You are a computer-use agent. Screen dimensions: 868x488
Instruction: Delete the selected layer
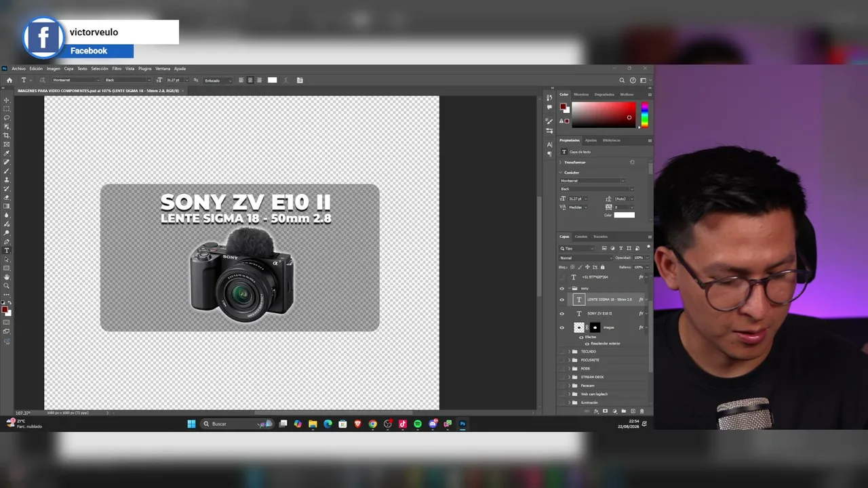pyautogui.click(x=642, y=411)
